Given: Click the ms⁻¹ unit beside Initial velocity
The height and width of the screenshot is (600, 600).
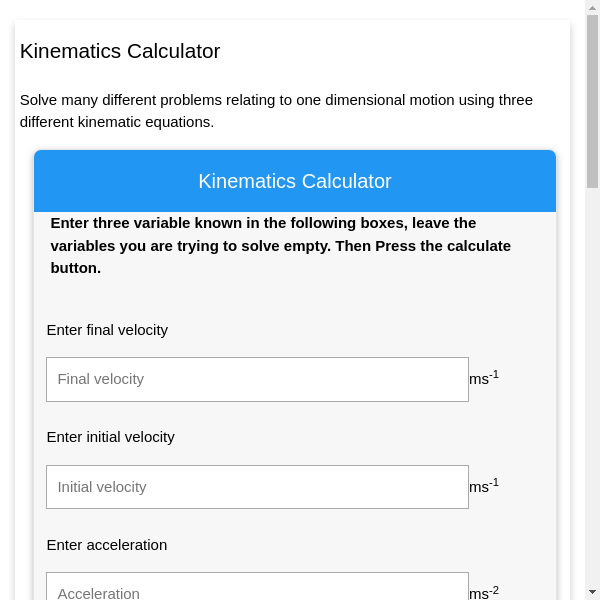Looking at the screenshot, I should tap(484, 486).
